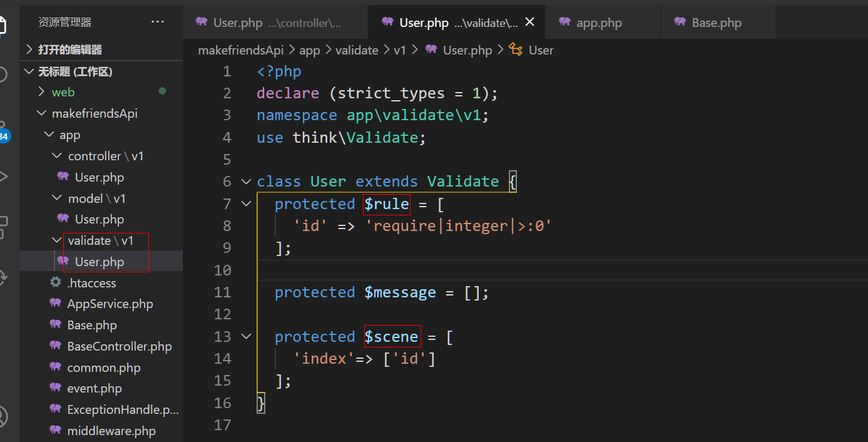
Task: Close the validate User.php editor tab
Action: point(529,23)
